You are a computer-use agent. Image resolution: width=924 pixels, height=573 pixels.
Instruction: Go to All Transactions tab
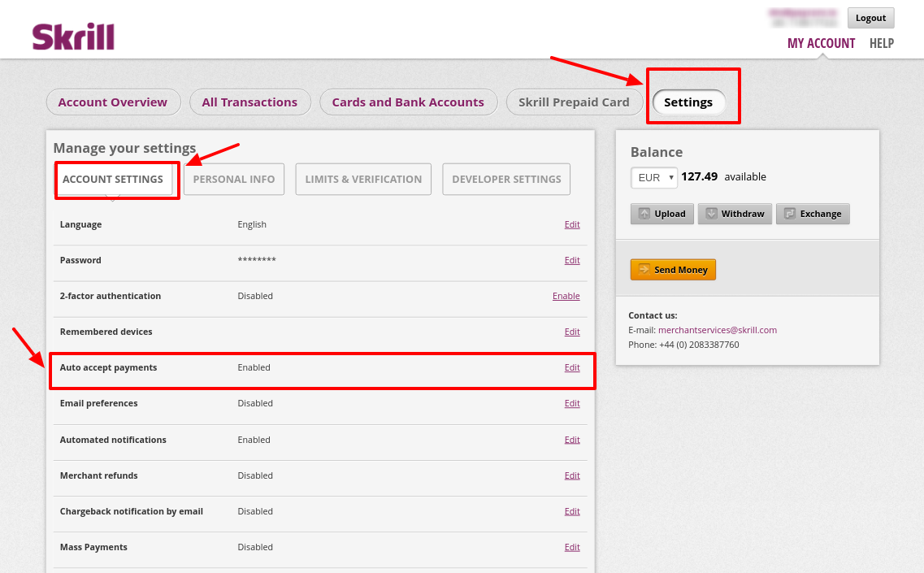[x=249, y=102]
